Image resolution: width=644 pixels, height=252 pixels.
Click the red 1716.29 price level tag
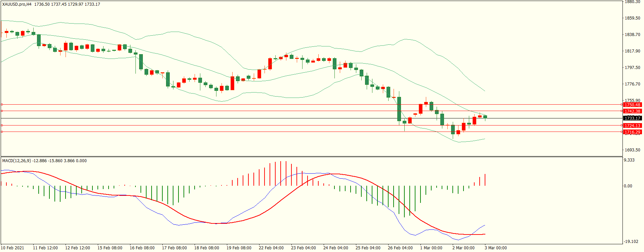pyautogui.click(x=632, y=132)
